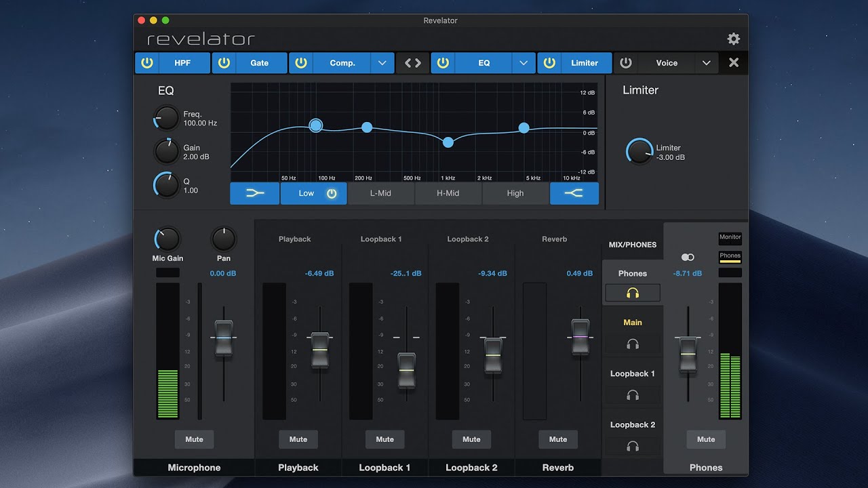Viewport: 868px width, 488px height.
Task: Click the Limiter knob
Action: (x=639, y=152)
